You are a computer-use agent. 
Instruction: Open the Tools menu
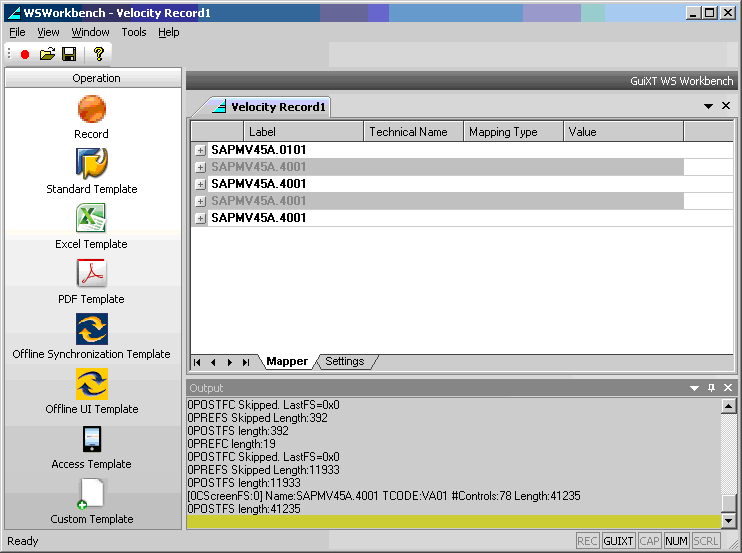click(134, 32)
